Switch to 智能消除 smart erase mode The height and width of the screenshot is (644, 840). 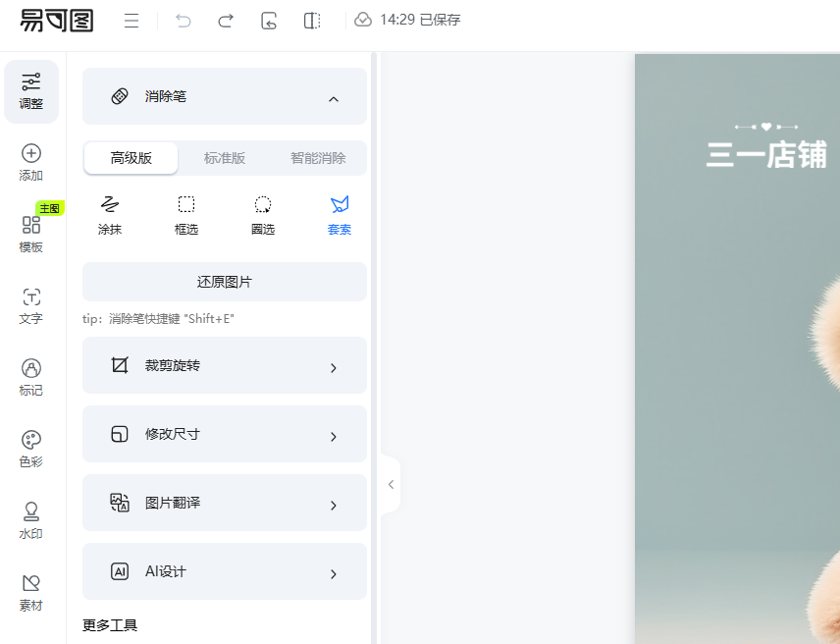318,158
